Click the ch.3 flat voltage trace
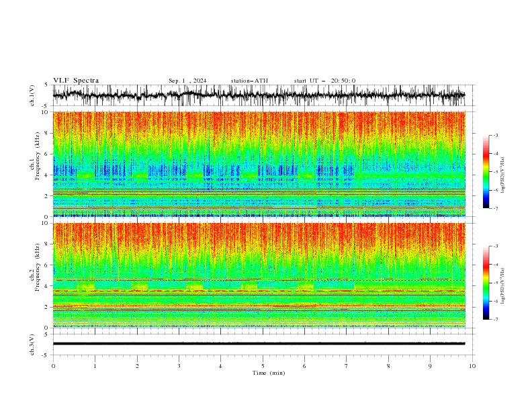532x411 pixels. tap(259, 344)
